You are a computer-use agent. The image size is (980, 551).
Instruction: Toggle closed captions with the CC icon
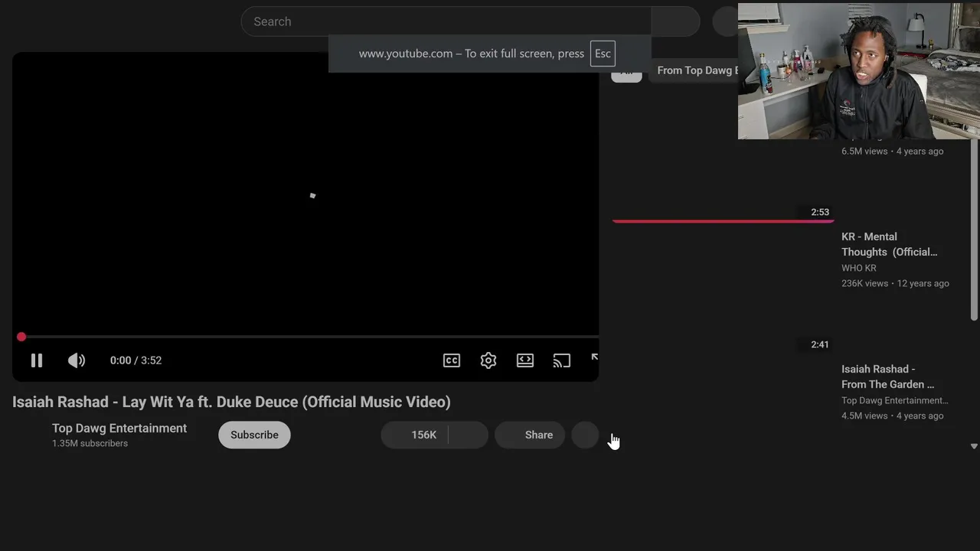(x=452, y=360)
